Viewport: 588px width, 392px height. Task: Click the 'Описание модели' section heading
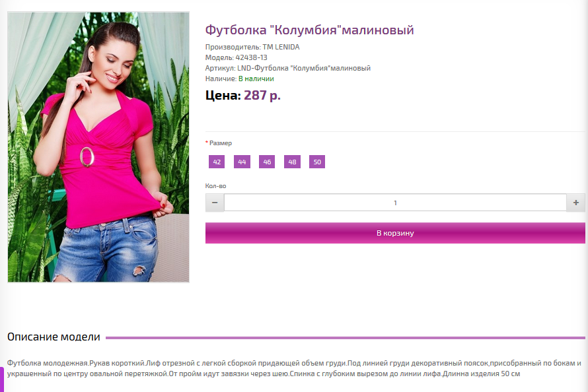click(x=54, y=337)
